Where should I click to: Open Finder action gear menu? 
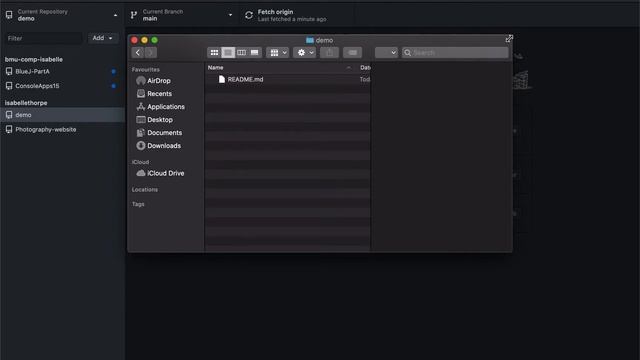304,53
